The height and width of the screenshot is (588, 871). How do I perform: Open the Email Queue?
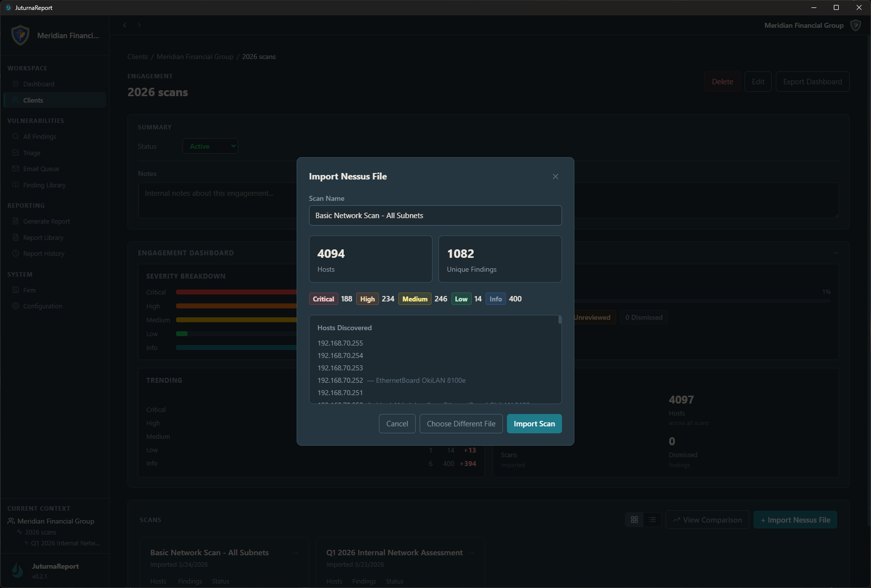(41, 169)
